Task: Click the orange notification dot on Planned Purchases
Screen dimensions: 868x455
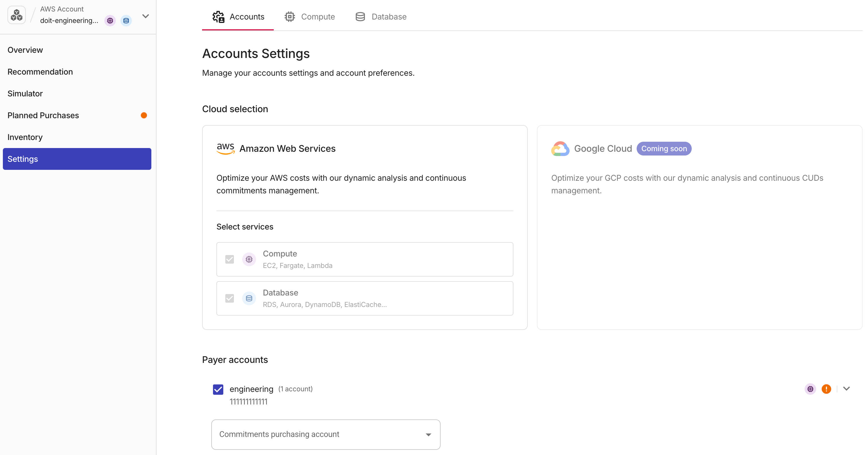Action: [144, 115]
